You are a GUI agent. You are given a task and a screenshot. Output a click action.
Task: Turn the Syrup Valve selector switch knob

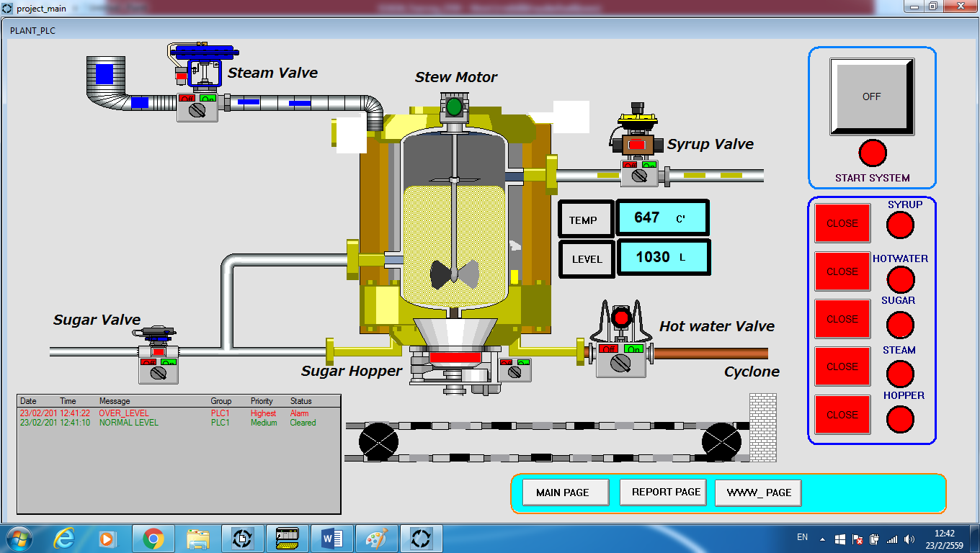pos(639,176)
